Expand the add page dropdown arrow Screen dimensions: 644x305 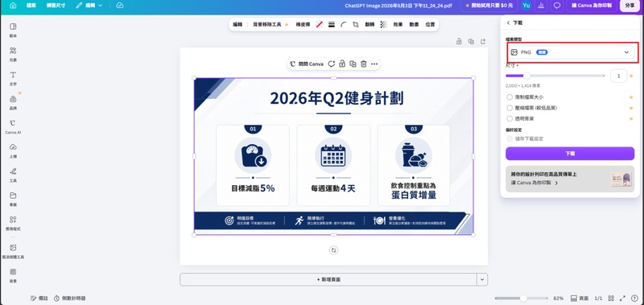[482, 279]
